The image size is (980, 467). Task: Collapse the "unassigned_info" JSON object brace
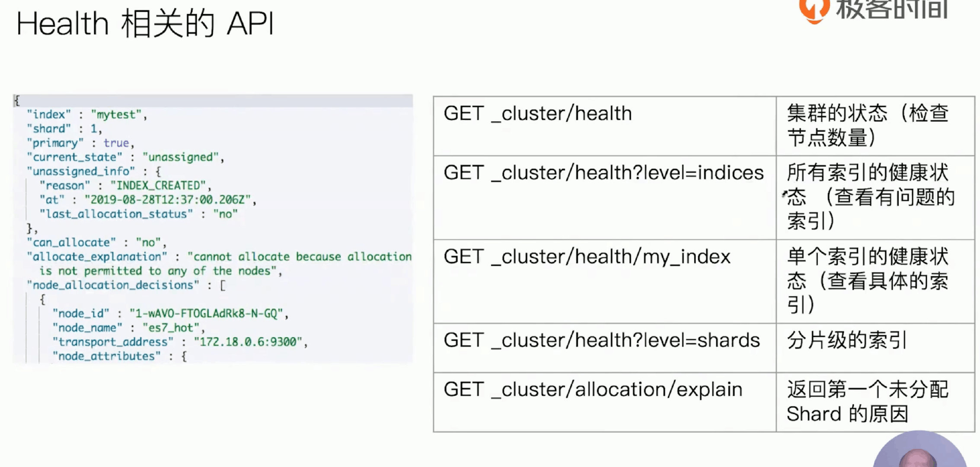158,172
